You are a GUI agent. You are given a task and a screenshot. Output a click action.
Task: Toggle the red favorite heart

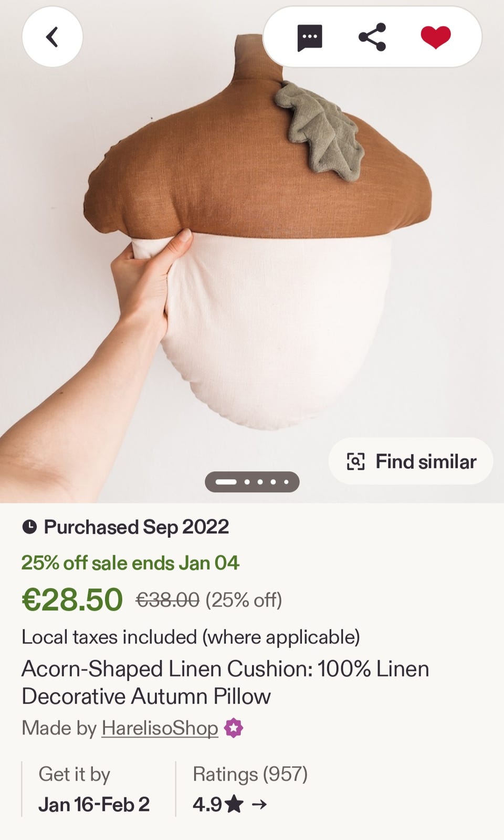[436, 37]
